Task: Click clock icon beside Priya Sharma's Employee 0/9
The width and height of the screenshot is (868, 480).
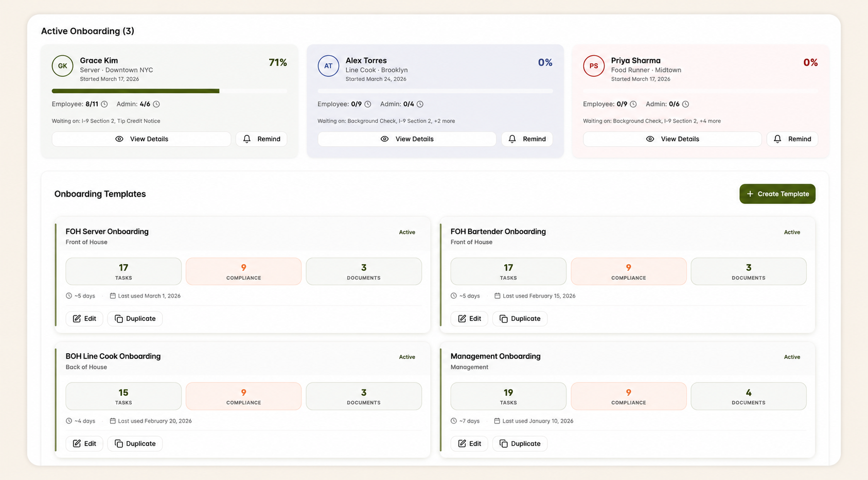Action: 633,104
